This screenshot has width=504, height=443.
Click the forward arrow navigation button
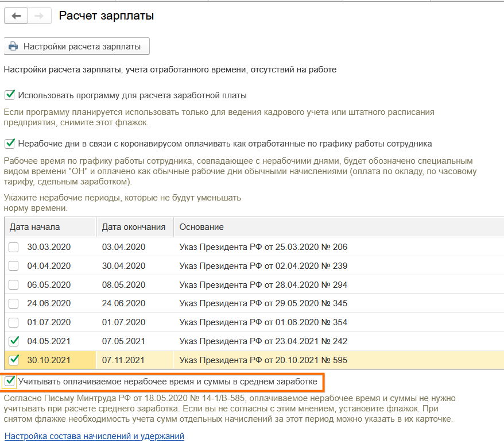pos(39,16)
